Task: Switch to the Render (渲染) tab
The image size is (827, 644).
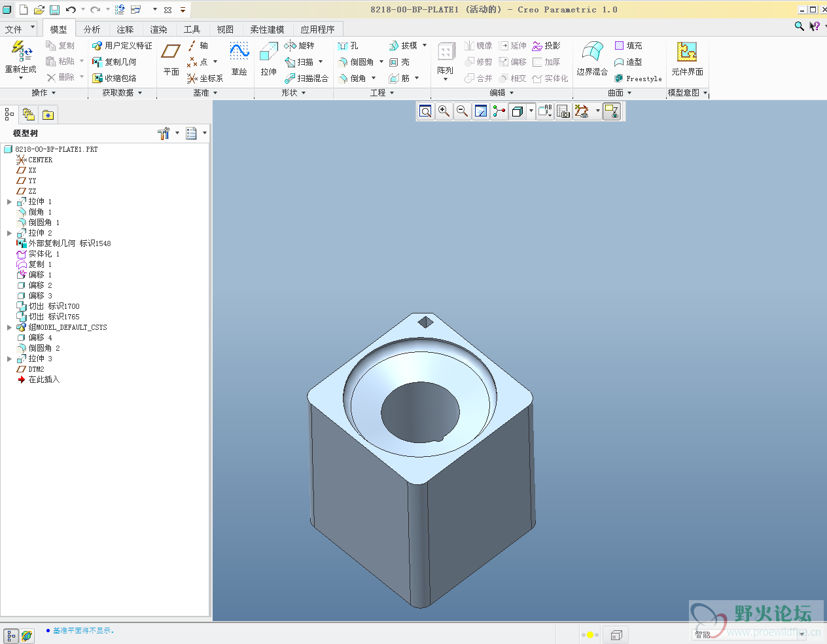Action: tap(158, 29)
